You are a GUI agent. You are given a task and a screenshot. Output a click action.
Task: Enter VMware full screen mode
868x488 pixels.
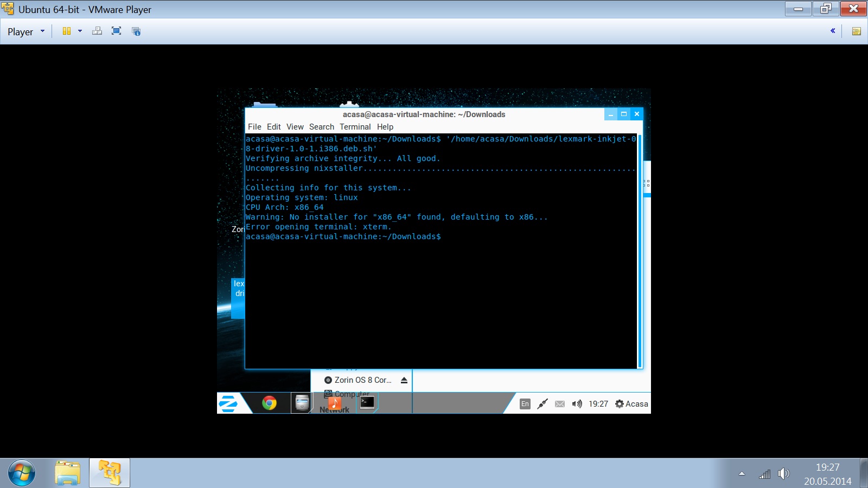click(116, 31)
